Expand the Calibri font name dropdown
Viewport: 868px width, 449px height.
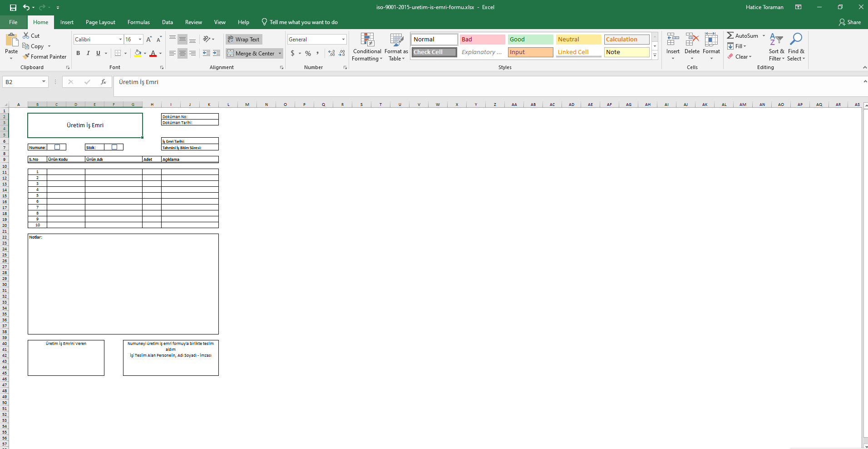click(x=120, y=40)
